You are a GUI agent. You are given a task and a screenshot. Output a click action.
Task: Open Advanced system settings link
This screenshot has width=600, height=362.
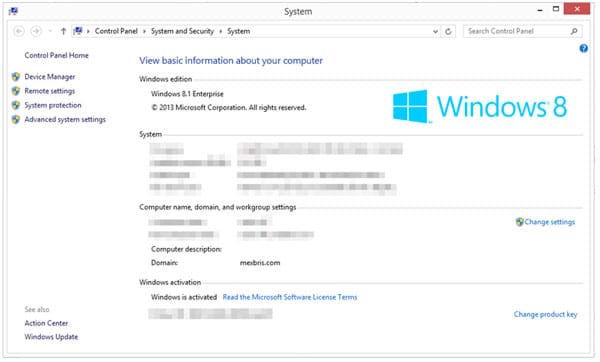tap(65, 119)
